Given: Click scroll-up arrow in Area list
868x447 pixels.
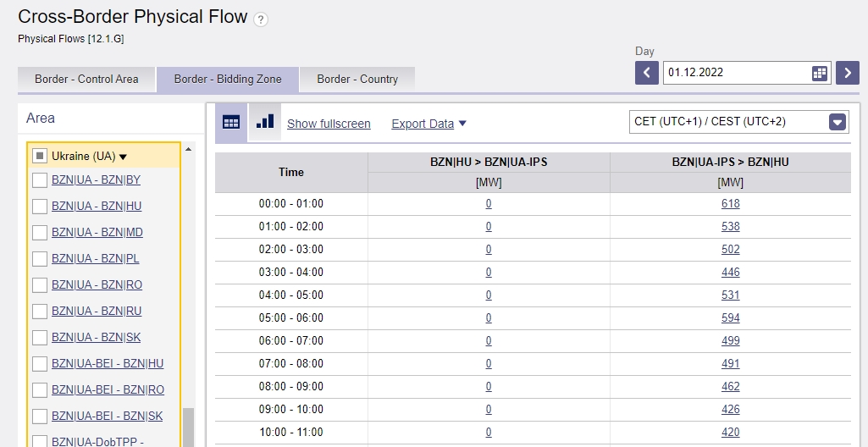Looking at the screenshot, I should point(188,149).
